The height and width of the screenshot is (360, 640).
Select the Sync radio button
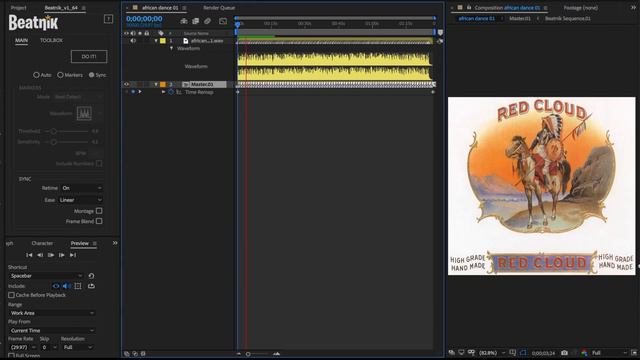point(91,75)
